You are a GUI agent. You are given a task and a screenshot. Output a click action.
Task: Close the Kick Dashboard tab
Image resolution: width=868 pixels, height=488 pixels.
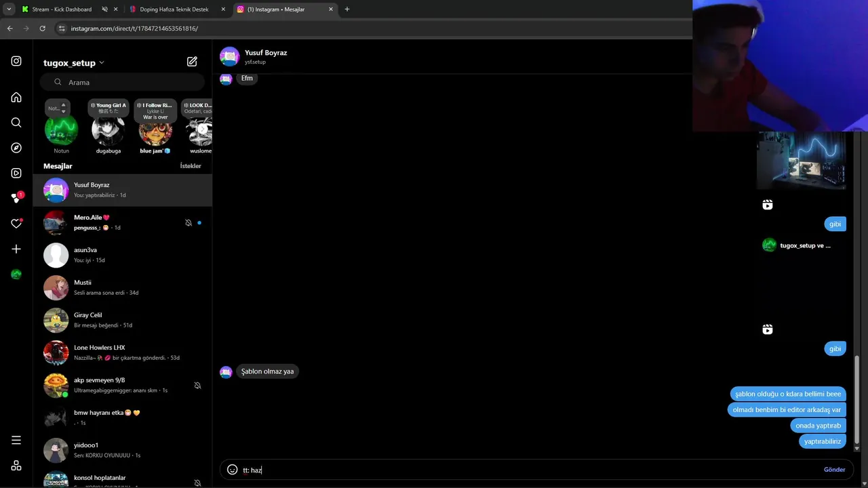115,9
